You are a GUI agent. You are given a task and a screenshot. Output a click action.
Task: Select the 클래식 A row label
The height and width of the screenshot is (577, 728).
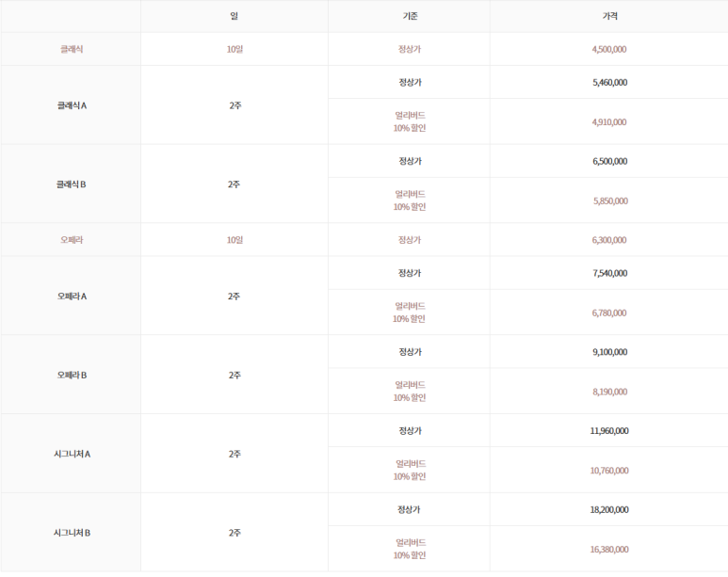click(72, 105)
